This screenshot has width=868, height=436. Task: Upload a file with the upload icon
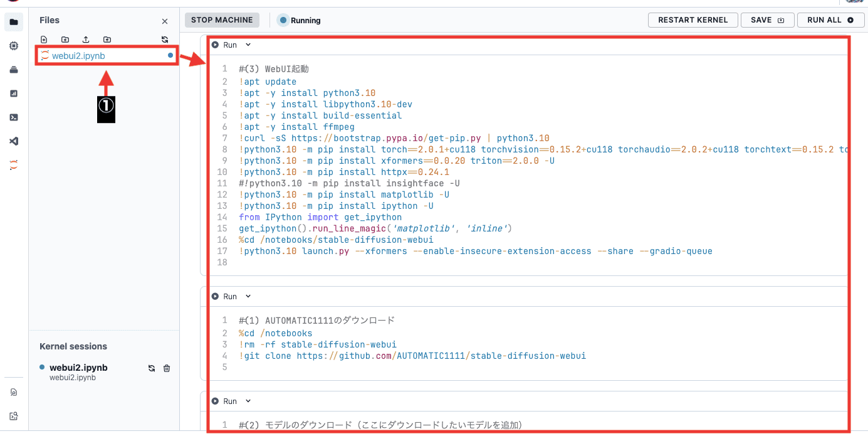click(x=86, y=39)
